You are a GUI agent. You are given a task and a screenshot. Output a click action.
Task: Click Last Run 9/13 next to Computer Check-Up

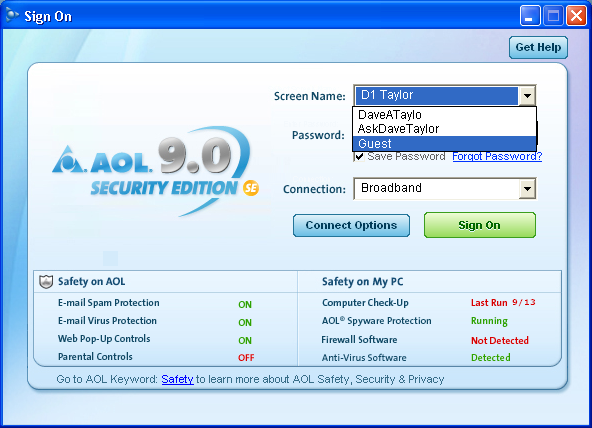coord(503,303)
